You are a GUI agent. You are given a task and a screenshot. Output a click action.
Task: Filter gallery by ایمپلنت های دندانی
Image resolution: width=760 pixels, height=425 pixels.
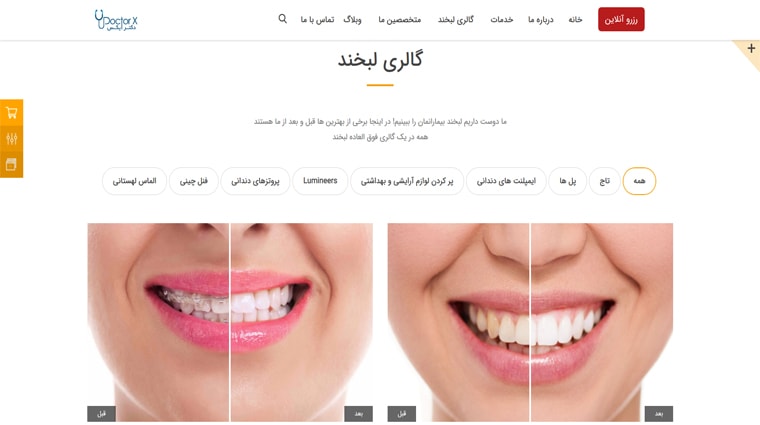(506, 181)
